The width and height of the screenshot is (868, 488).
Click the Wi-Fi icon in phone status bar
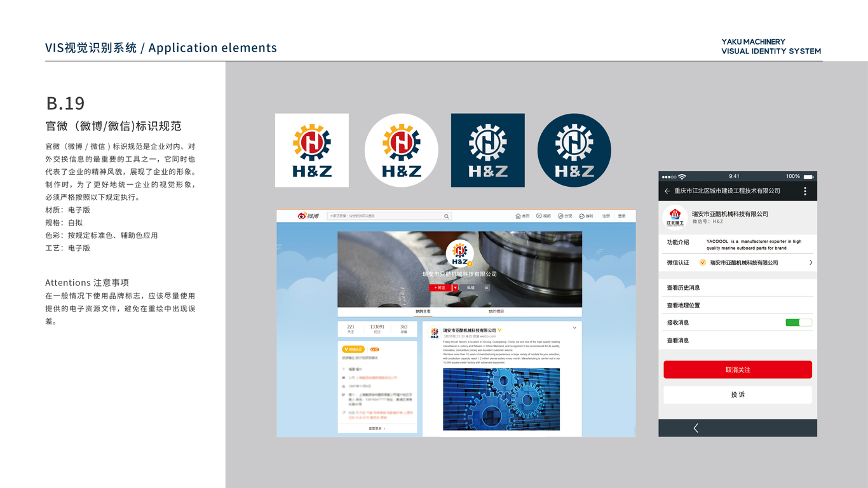682,176
